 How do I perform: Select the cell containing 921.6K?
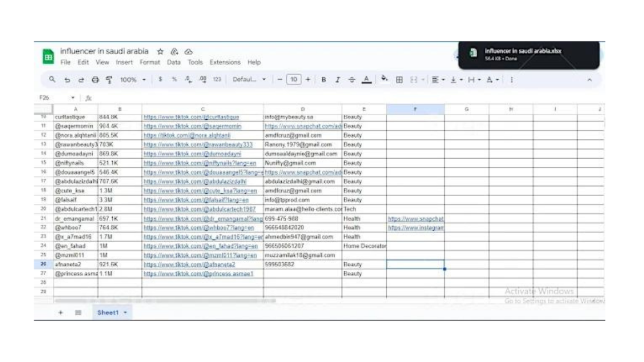pyautogui.click(x=120, y=264)
